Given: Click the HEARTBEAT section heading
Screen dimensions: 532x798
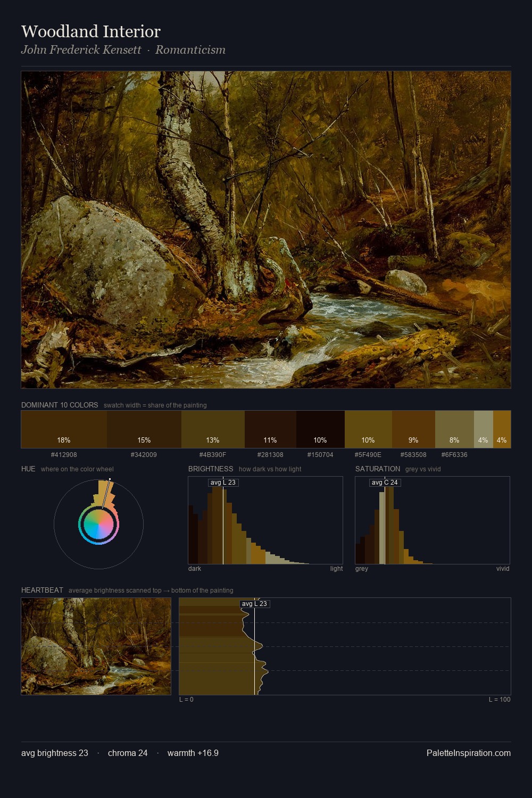Looking at the screenshot, I should 42,590.
